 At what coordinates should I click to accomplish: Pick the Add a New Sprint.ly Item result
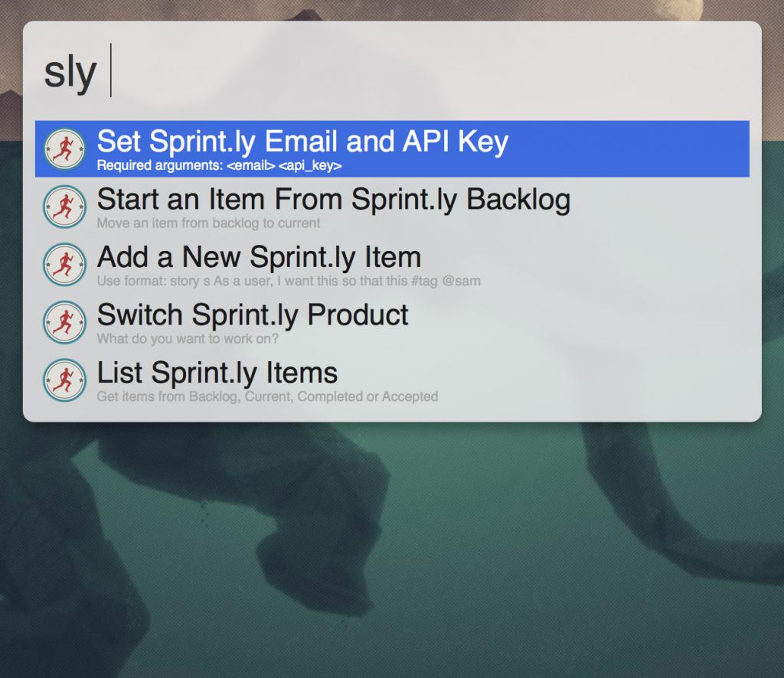259,257
